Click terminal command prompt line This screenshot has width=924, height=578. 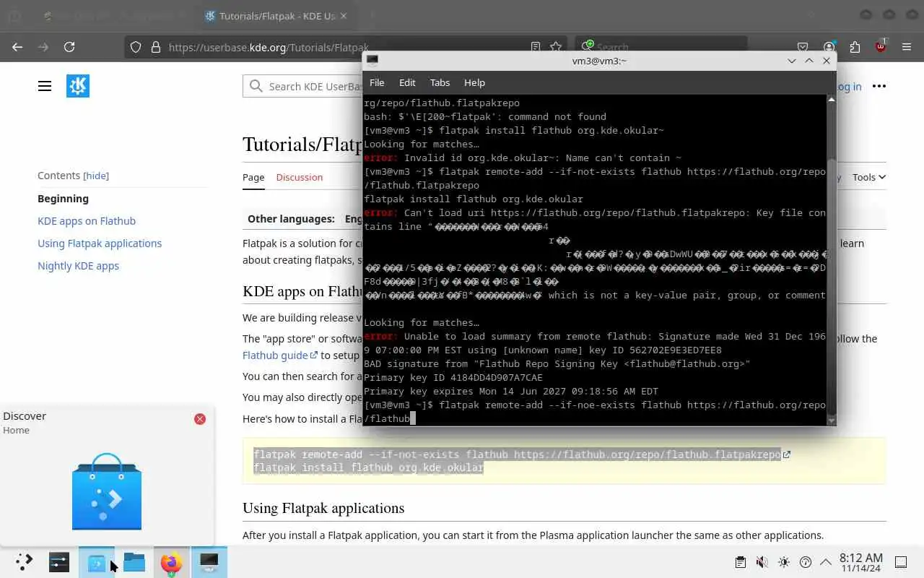click(595, 412)
